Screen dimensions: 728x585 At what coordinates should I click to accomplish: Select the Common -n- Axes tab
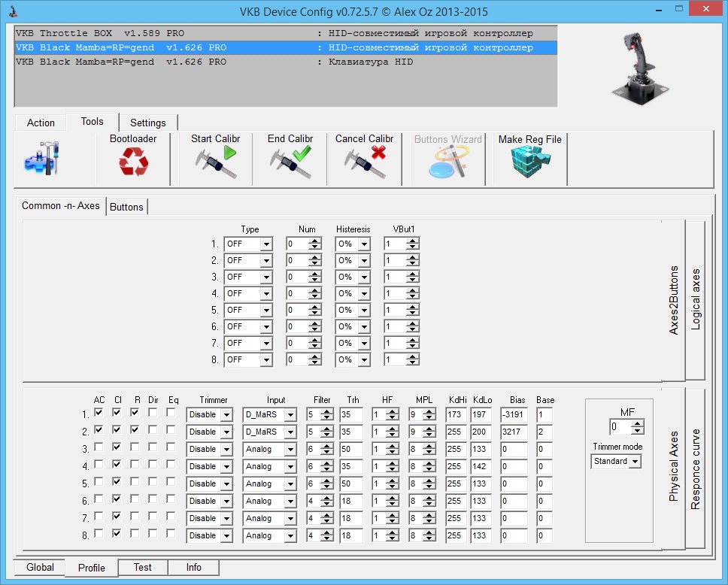[61, 206]
